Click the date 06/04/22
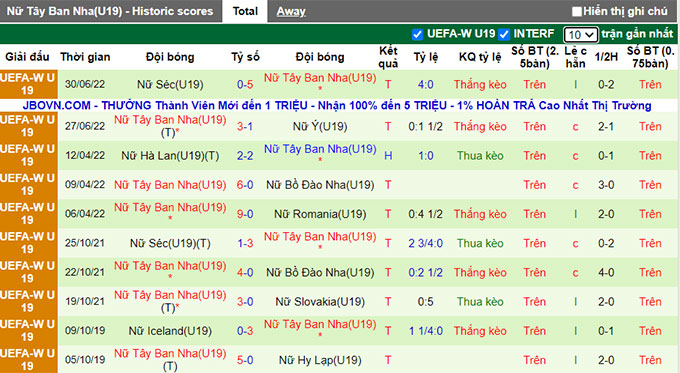This screenshot has width=680, height=373. point(85,214)
